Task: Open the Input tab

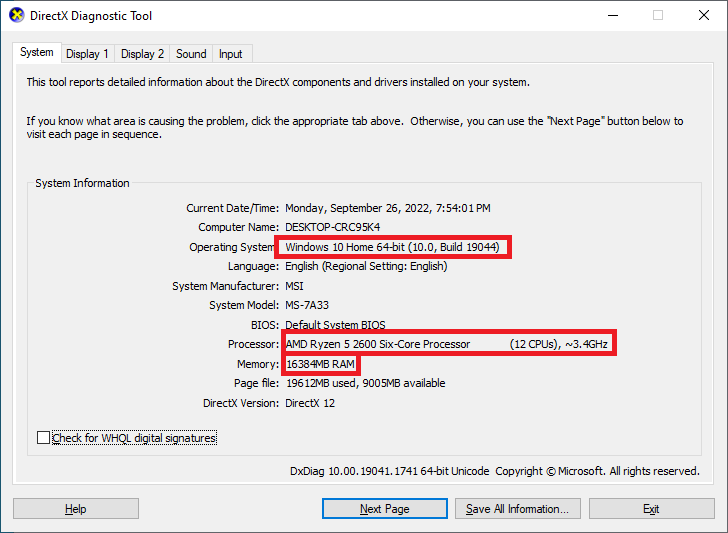Action: pyautogui.click(x=230, y=54)
